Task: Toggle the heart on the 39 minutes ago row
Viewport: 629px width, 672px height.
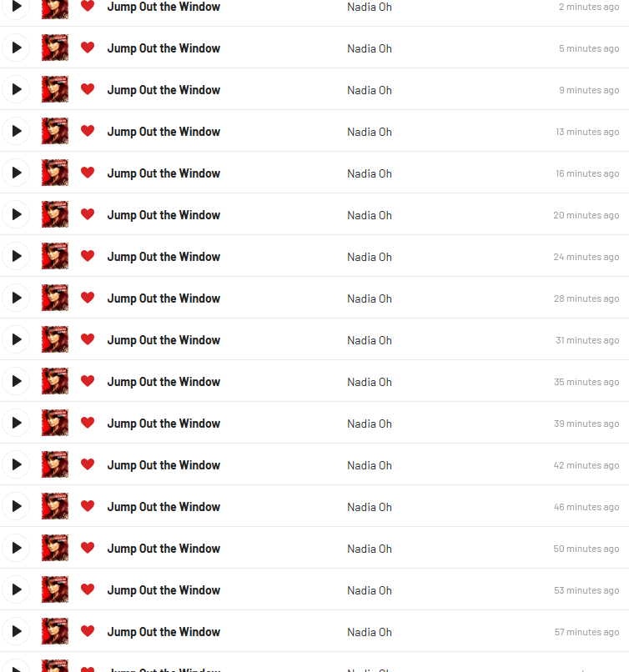Action: (x=88, y=423)
